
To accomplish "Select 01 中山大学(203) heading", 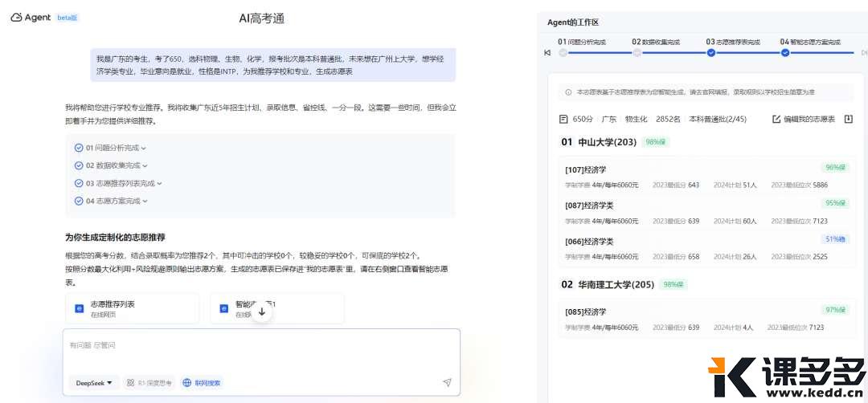I will (599, 142).
